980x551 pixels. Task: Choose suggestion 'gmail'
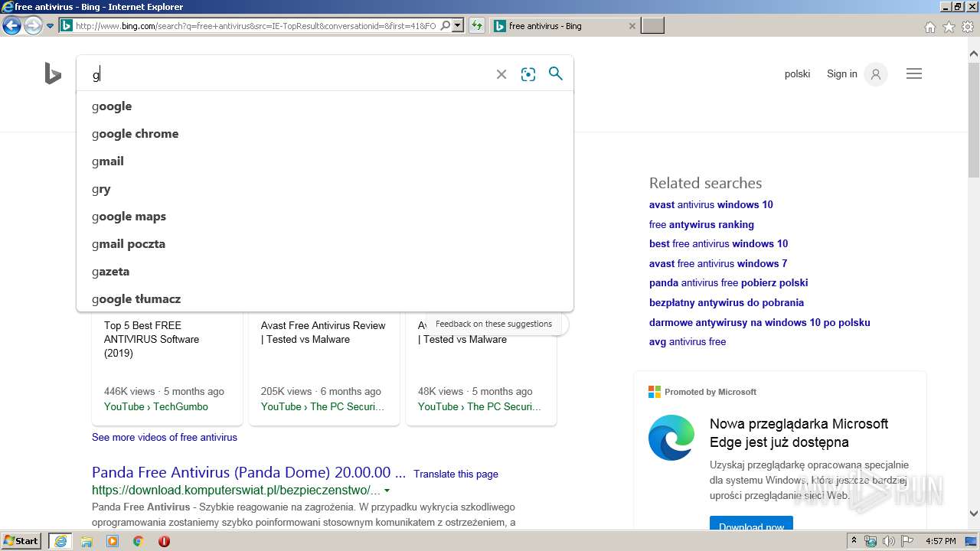click(325, 161)
